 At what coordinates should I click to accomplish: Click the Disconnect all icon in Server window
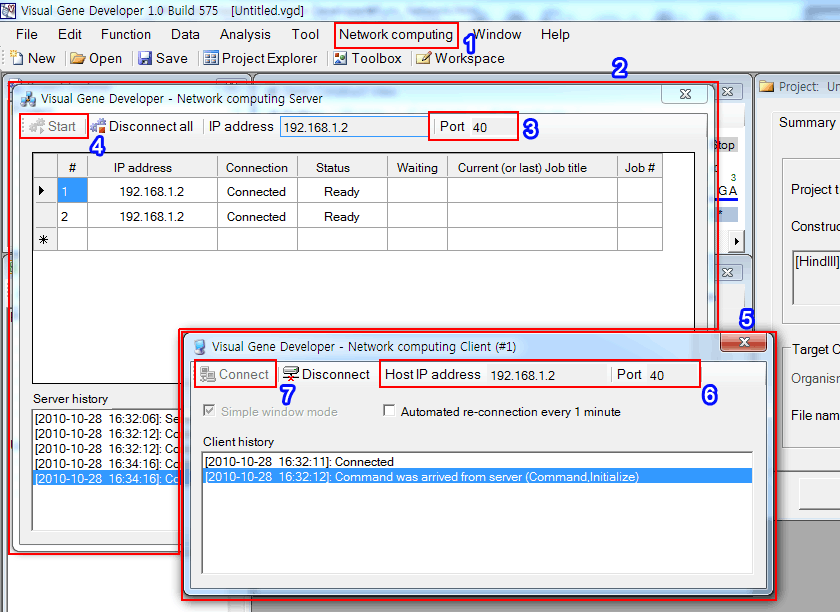[x=98, y=126]
